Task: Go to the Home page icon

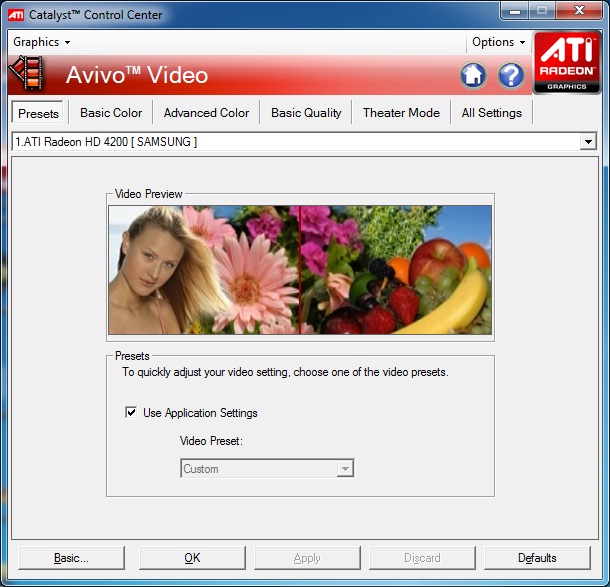Action: (x=473, y=75)
